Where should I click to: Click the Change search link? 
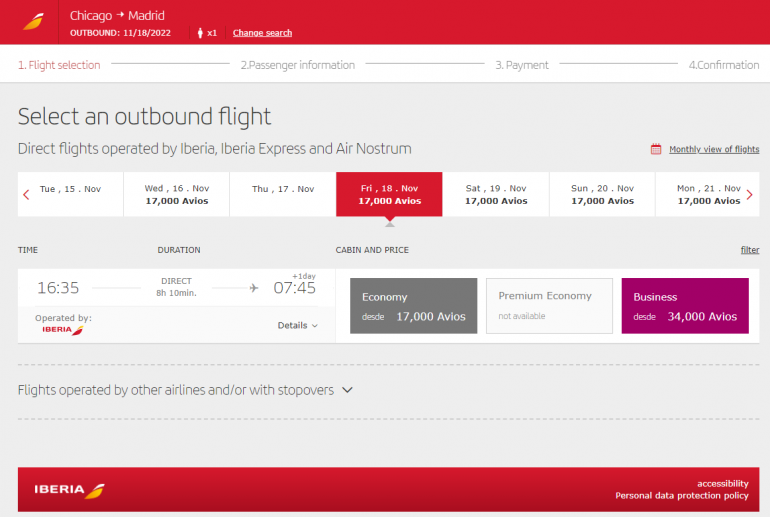[262, 33]
